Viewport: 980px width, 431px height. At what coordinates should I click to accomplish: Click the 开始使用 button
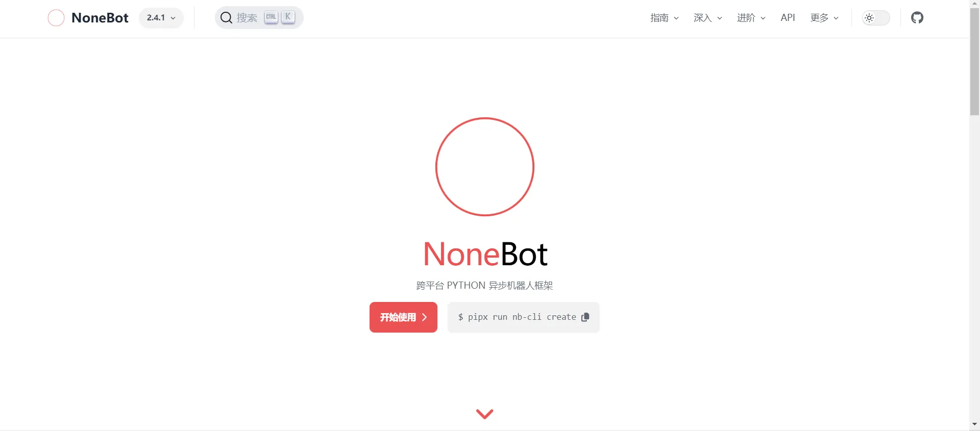coord(403,317)
